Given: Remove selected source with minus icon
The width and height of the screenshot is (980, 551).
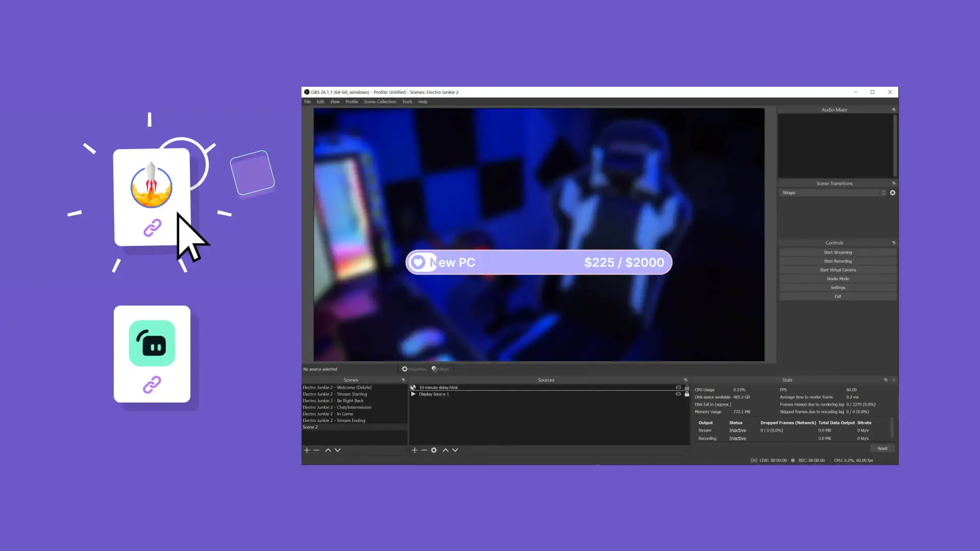Looking at the screenshot, I should pos(424,450).
